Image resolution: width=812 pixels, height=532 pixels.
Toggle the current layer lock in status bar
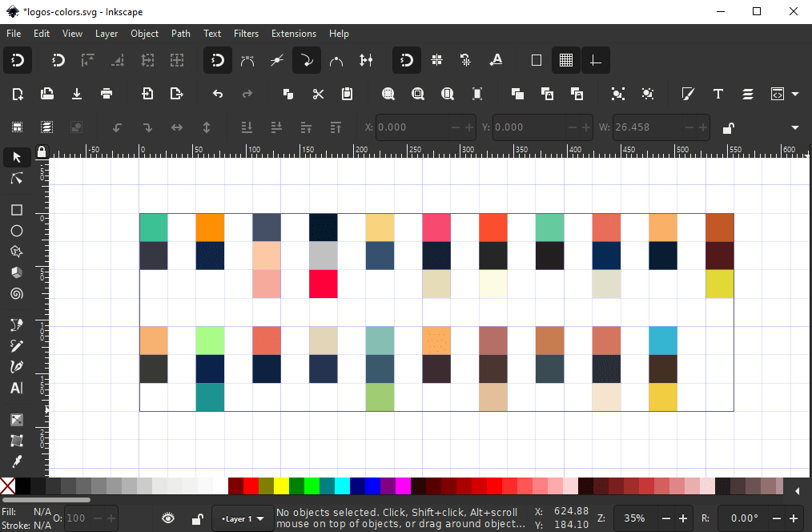click(197, 518)
